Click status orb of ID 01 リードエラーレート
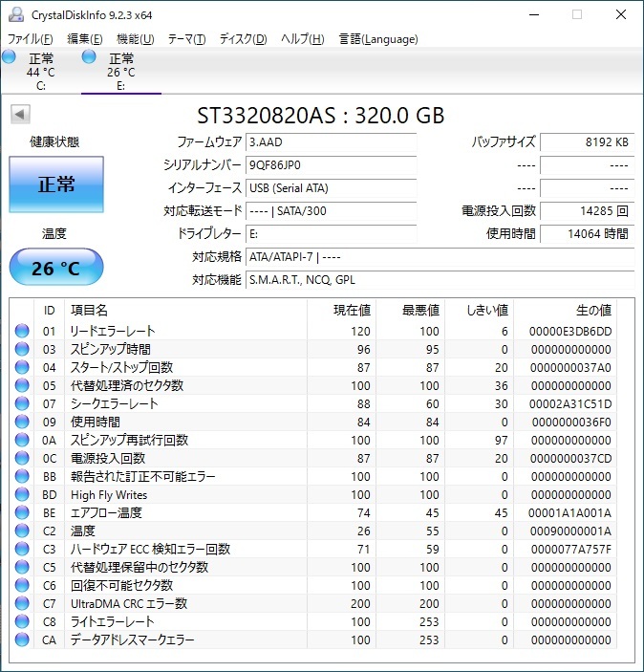Image resolution: width=644 pixels, height=672 pixels. (22, 331)
